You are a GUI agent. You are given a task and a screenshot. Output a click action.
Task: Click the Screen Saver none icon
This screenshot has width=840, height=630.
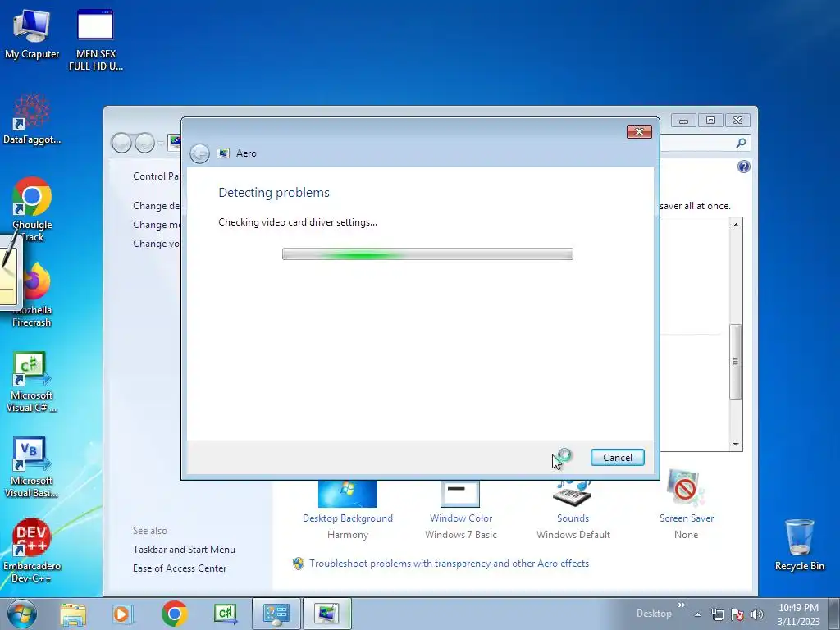(686, 489)
